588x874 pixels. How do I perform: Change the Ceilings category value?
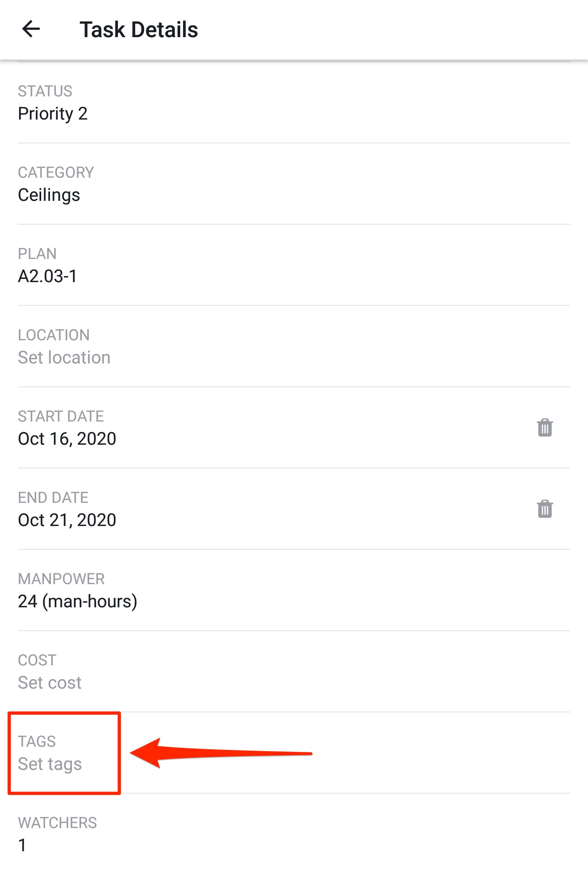(49, 195)
